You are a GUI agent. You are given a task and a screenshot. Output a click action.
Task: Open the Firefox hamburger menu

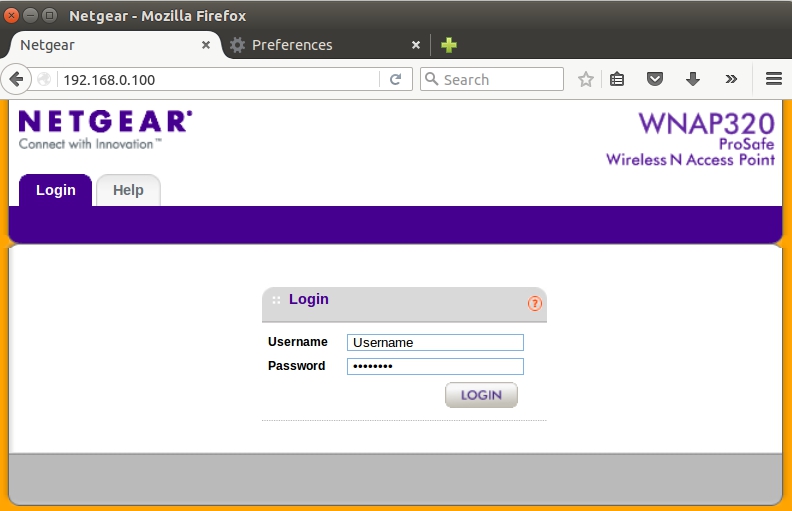tap(773, 79)
